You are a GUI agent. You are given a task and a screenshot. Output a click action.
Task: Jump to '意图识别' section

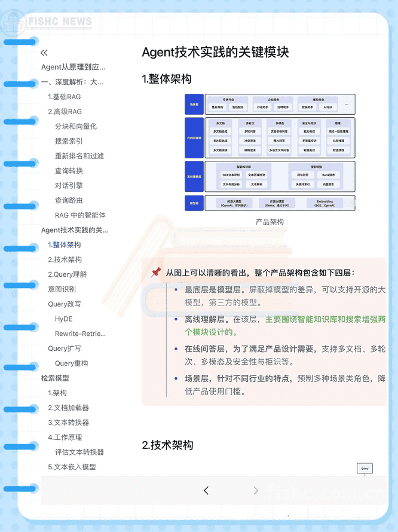tap(62, 289)
